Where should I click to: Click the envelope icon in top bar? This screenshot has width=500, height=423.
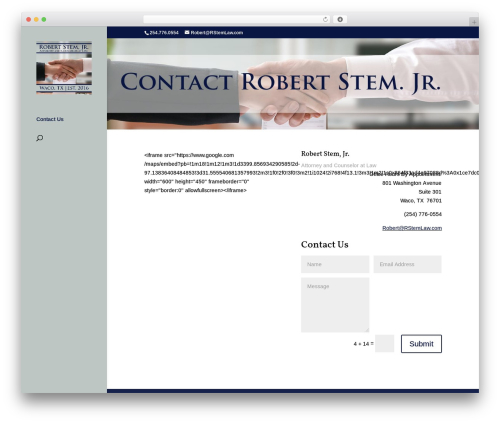coord(187,32)
